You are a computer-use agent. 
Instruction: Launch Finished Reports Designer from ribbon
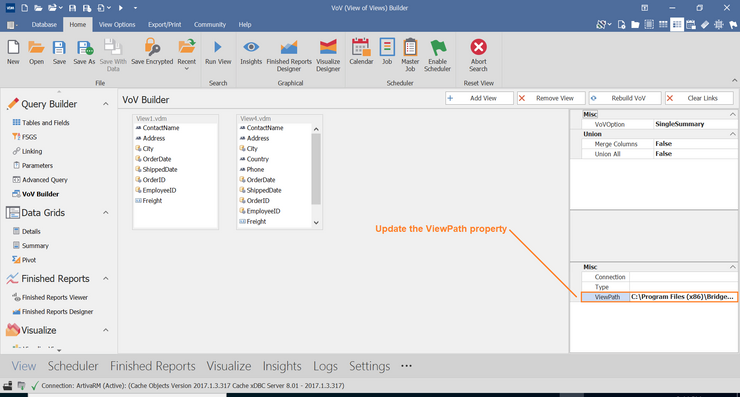[289, 55]
